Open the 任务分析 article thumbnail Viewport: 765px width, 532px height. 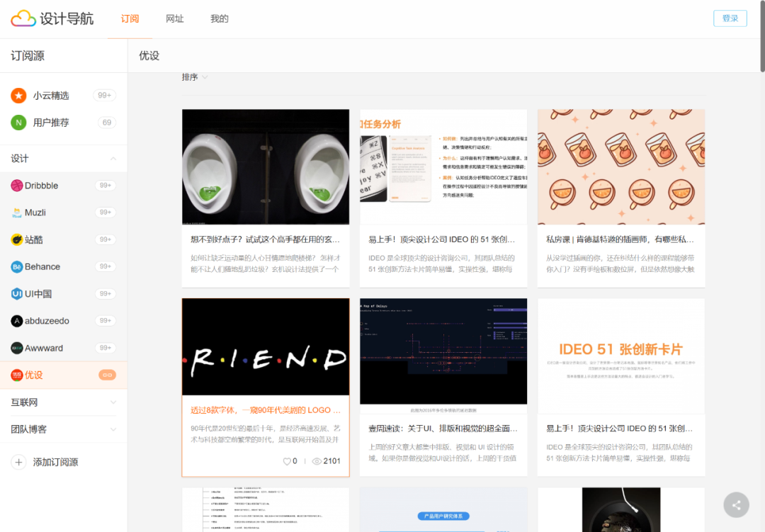(x=443, y=167)
